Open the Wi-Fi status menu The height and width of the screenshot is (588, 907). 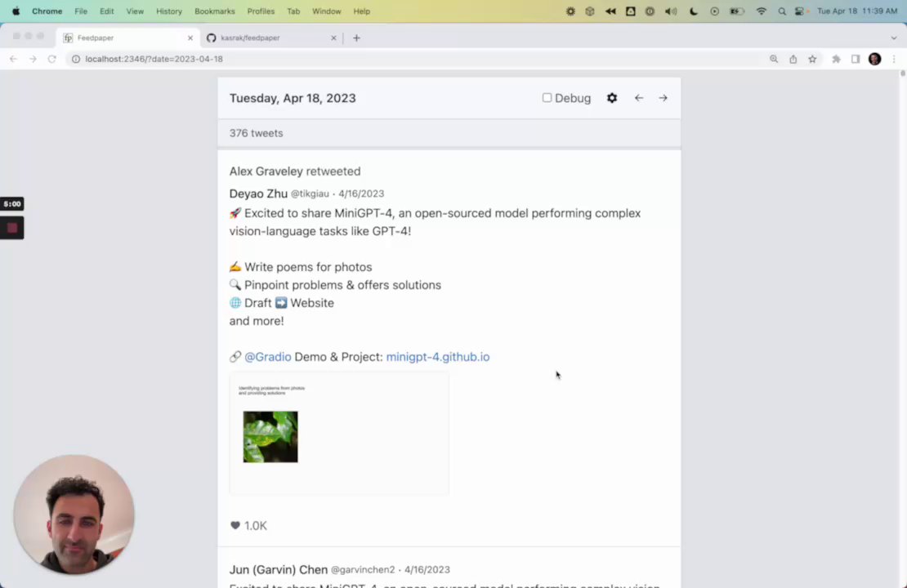(762, 11)
